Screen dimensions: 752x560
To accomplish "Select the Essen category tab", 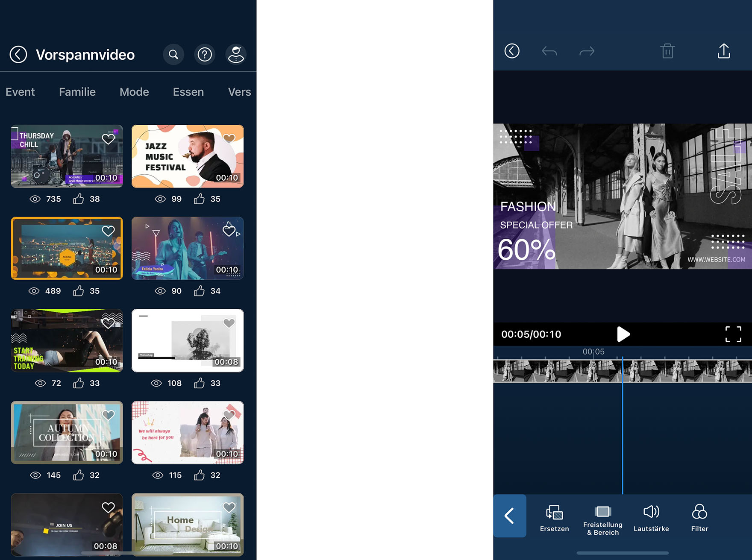I will pyautogui.click(x=188, y=92).
